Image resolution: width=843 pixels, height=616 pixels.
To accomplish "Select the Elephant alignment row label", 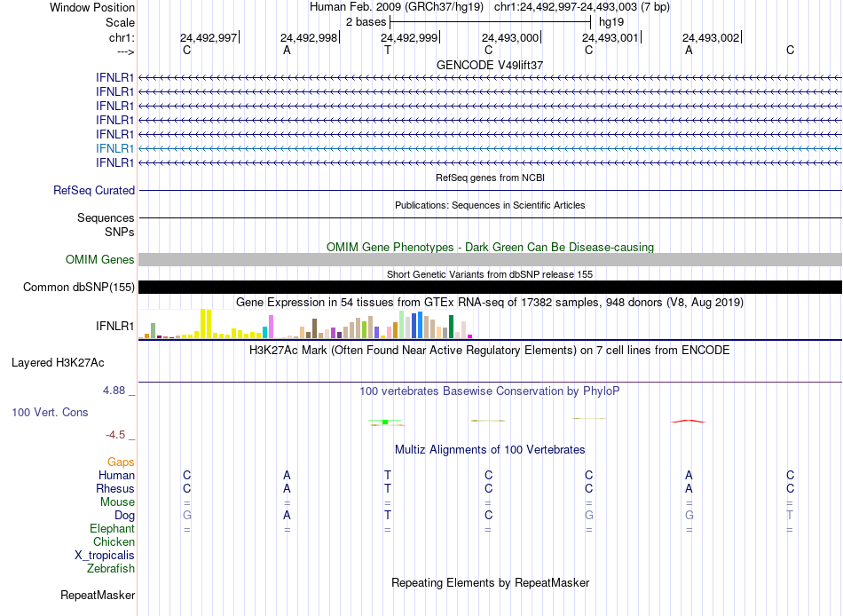I will pos(112,528).
